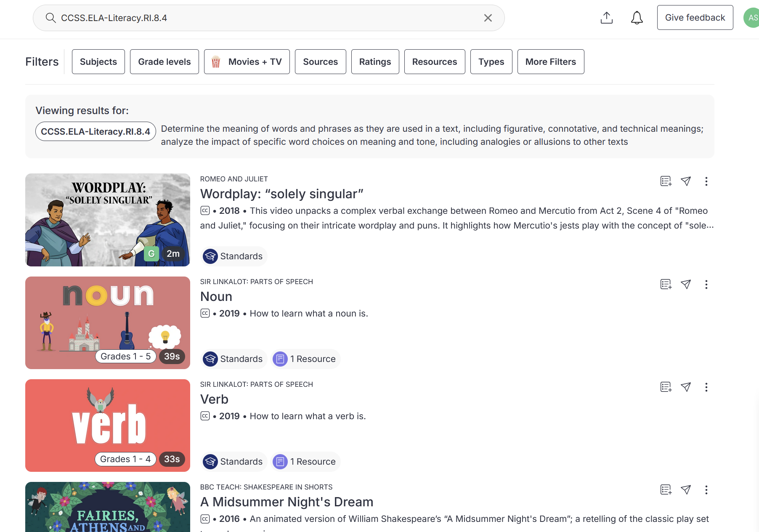Add Midsummer Night's Dream to playlist icon

click(666, 489)
